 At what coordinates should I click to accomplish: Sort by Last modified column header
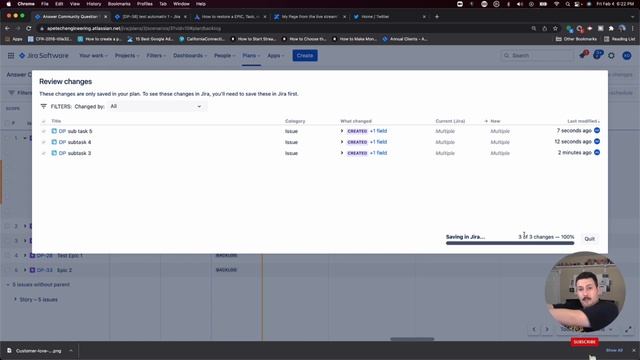click(x=583, y=121)
